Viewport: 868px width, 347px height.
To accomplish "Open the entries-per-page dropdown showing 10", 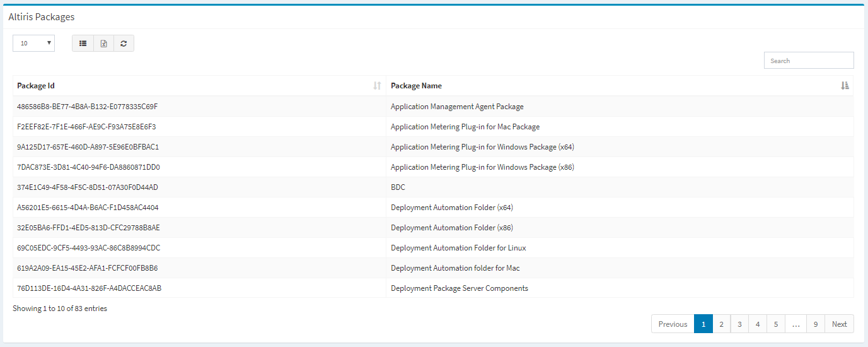I will (34, 44).
